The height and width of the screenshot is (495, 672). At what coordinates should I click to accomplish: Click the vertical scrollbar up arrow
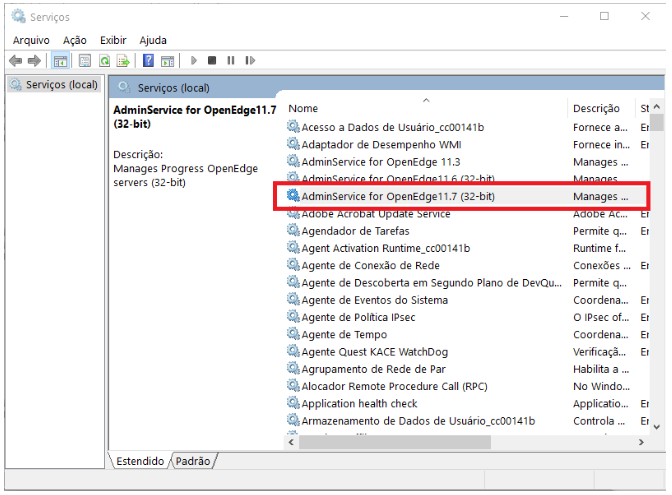657,107
